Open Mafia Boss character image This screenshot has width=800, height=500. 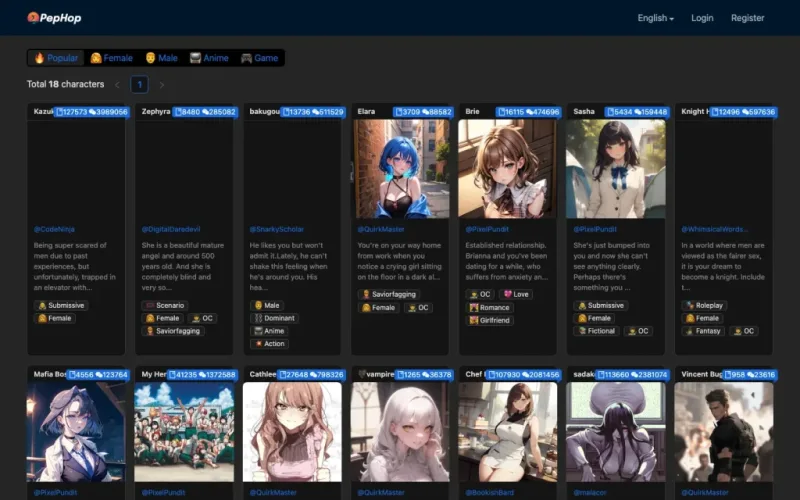point(76,432)
